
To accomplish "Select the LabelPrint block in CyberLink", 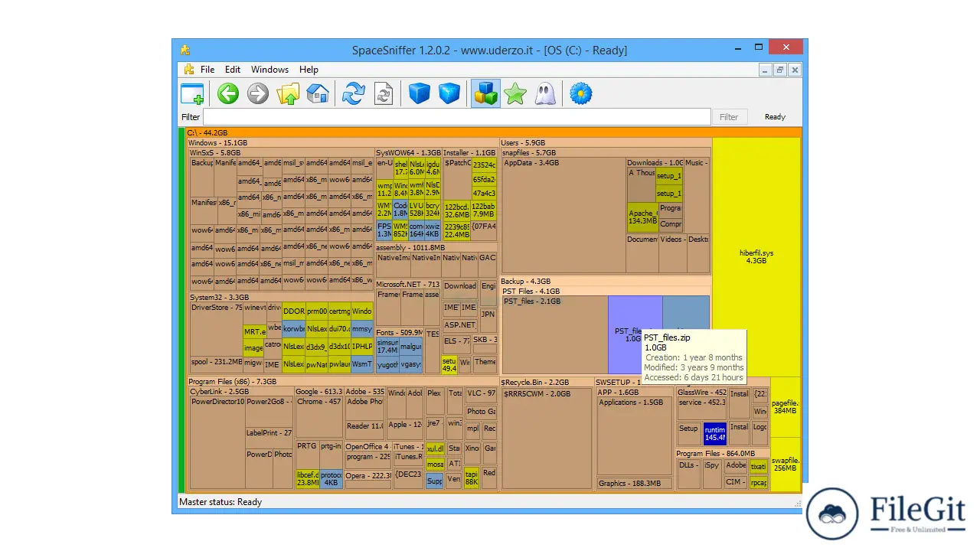I will point(269,437).
